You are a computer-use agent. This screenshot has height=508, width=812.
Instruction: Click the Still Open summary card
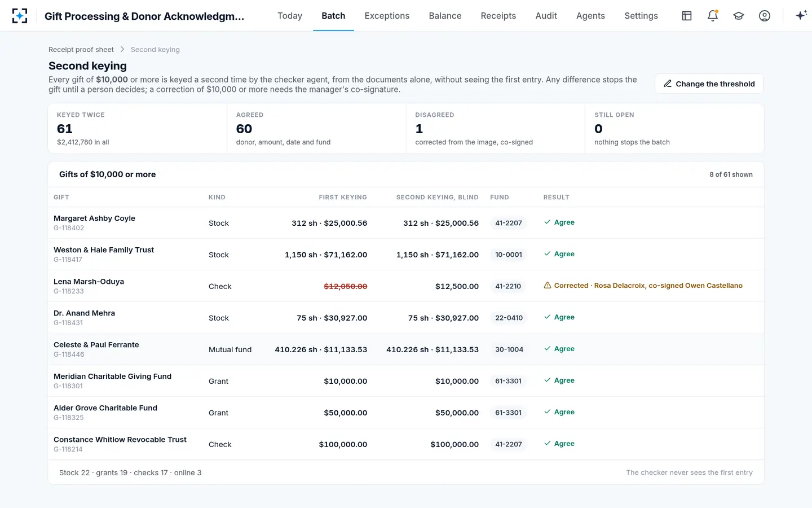(x=674, y=129)
